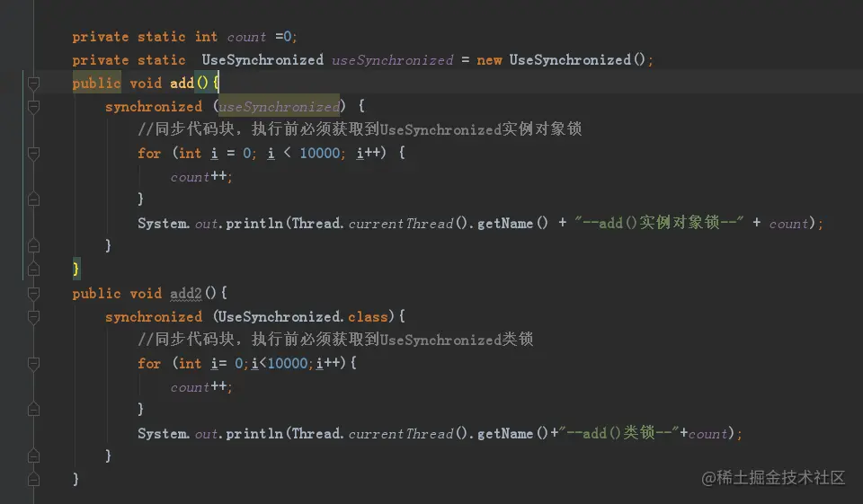
Task: Click the underlined 'add2' method name
Action: (x=186, y=293)
